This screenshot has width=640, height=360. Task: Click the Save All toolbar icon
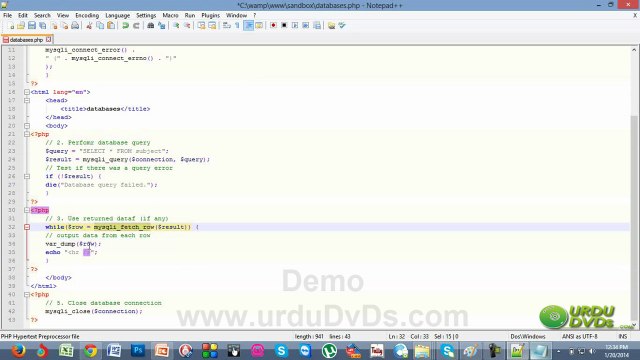click(x=42, y=26)
